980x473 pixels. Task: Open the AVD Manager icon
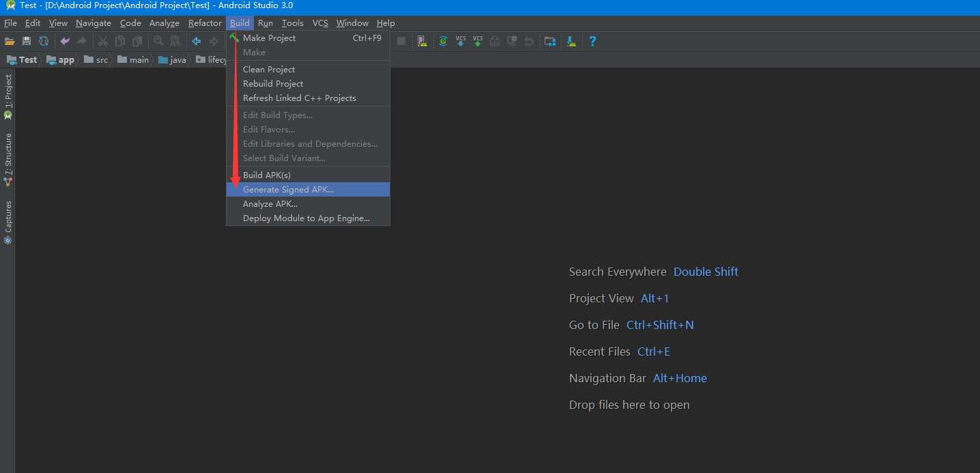coord(422,41)
